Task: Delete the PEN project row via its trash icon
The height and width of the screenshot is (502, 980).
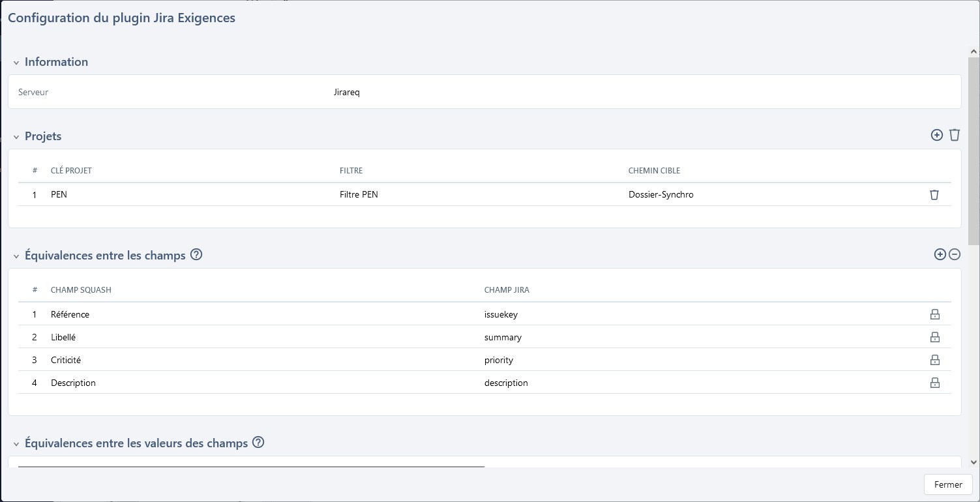Action: coord(934,194)
